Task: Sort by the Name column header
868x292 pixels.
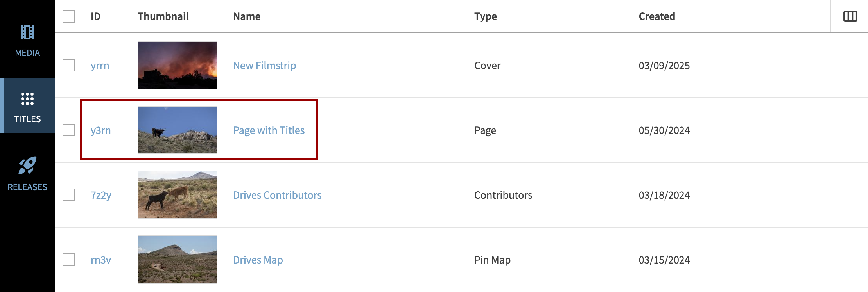Action: (247, 16)
